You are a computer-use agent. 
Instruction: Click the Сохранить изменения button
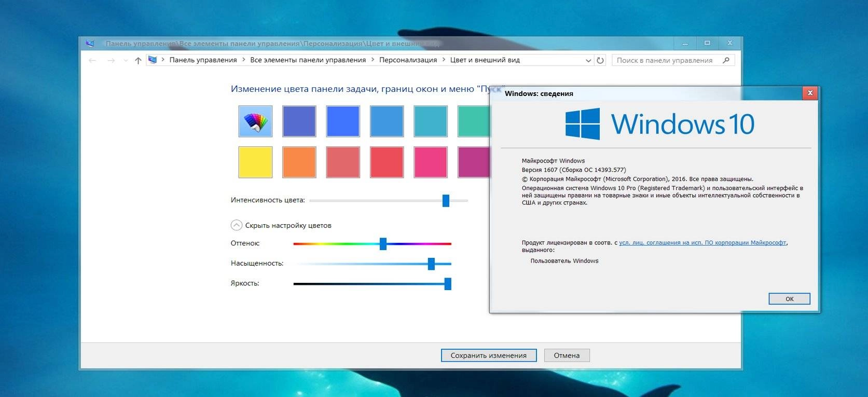coord(489,355)
